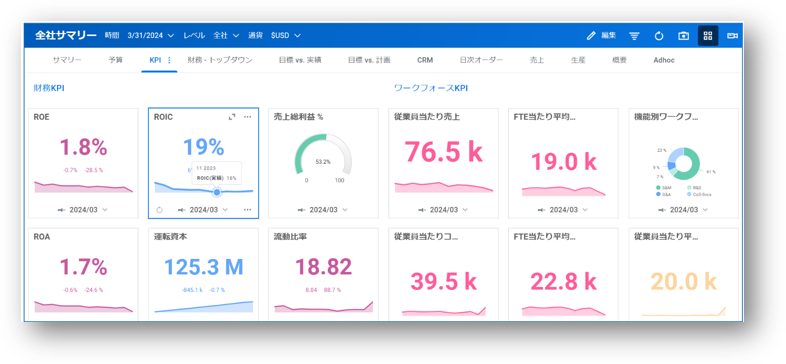The width and height of the screenshot is (786, 364).
Task: Click time slider icon on 売上総利益 % card
Action: coord(302,210)
